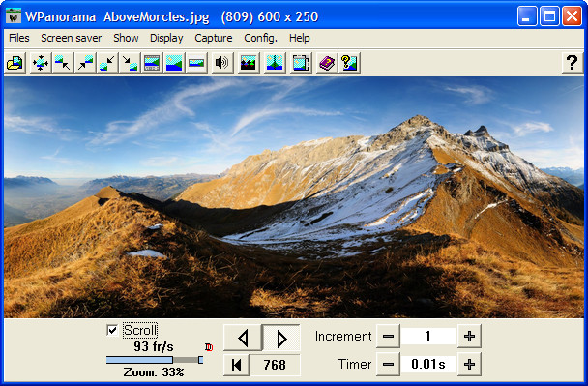Viewport: 588px width, 386px height.
Task: Open the Config. menu
Action: click(260, 38)
